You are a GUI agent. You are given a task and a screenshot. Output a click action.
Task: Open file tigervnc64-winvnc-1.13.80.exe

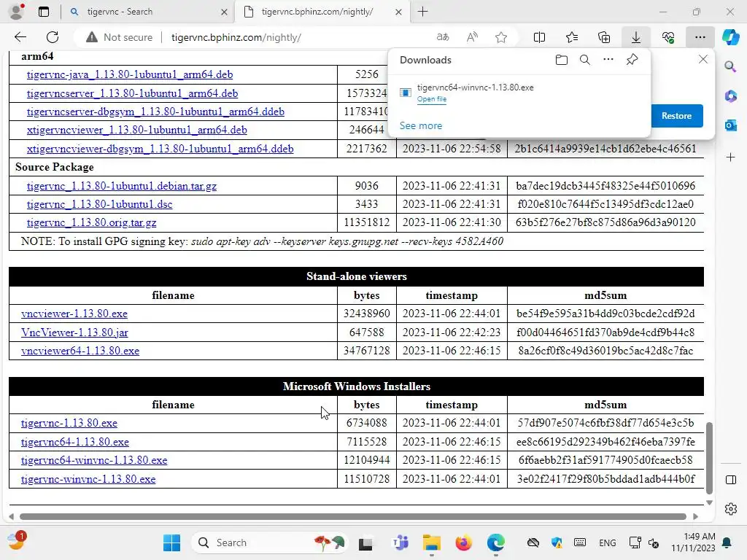(x=432, y=99)
